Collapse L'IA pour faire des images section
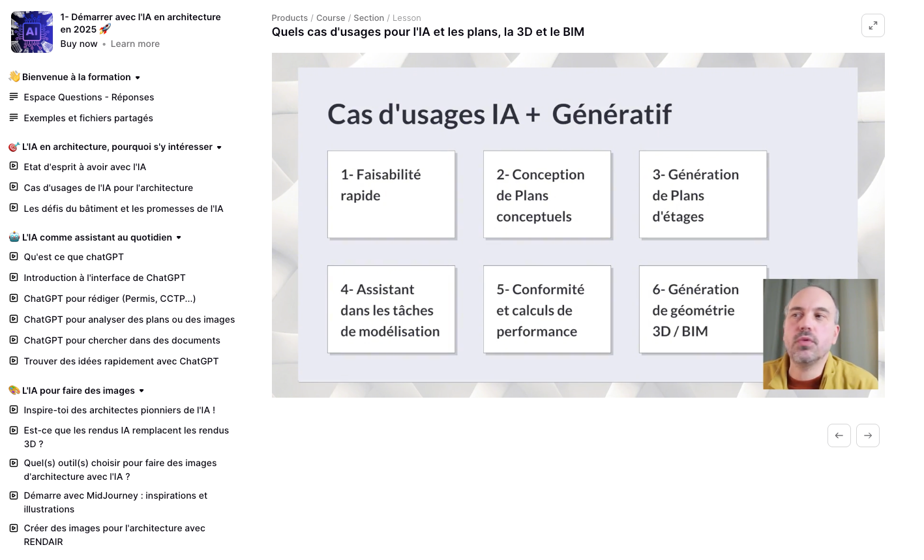Image resolution: width=924 pixels, height=560 pixels. coord(142,391)
